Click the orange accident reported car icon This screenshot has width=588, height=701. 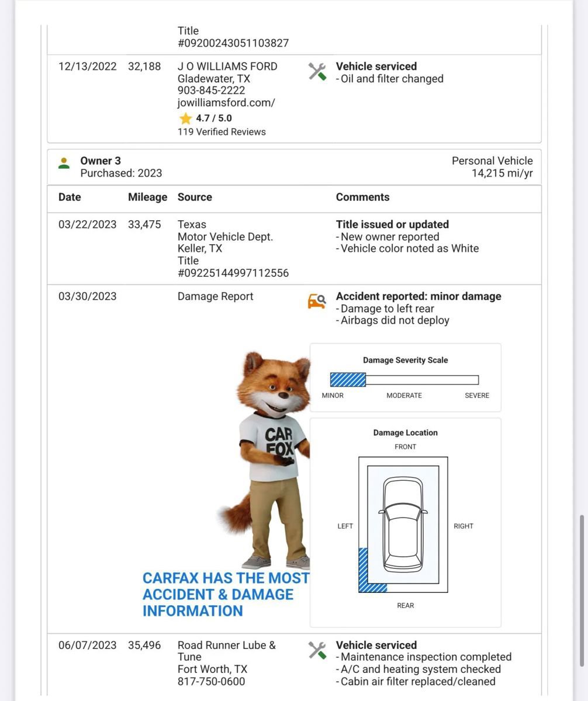point(317,301)
